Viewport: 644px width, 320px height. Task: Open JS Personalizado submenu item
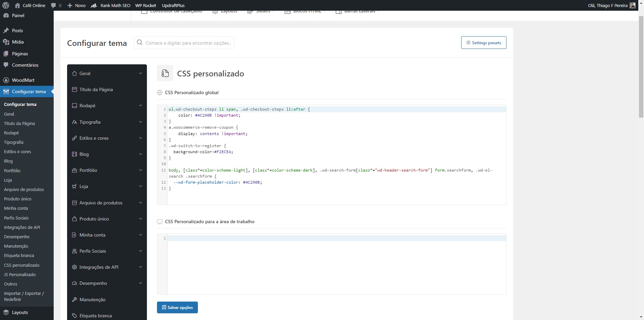click(x=20, y=274)
